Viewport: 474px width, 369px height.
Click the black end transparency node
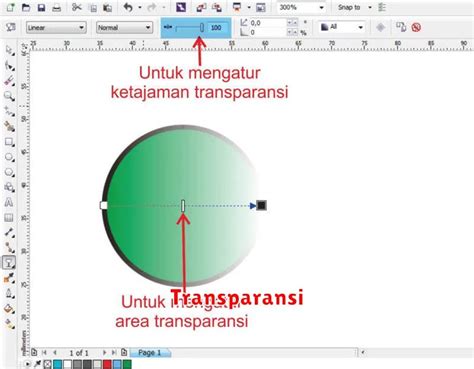261,205
